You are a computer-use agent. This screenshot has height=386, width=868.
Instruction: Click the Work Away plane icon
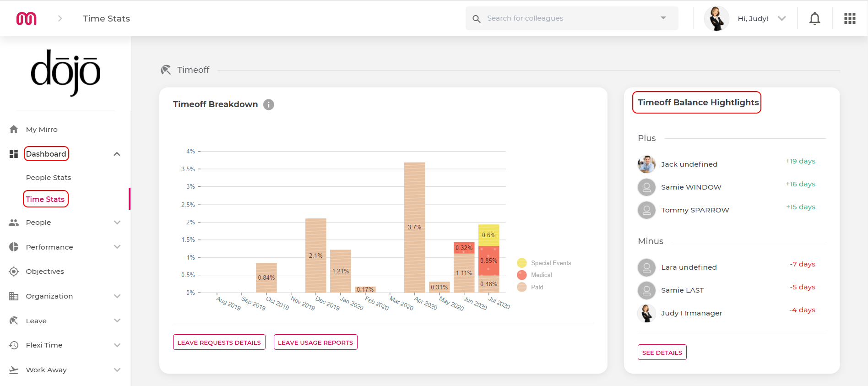14,370
